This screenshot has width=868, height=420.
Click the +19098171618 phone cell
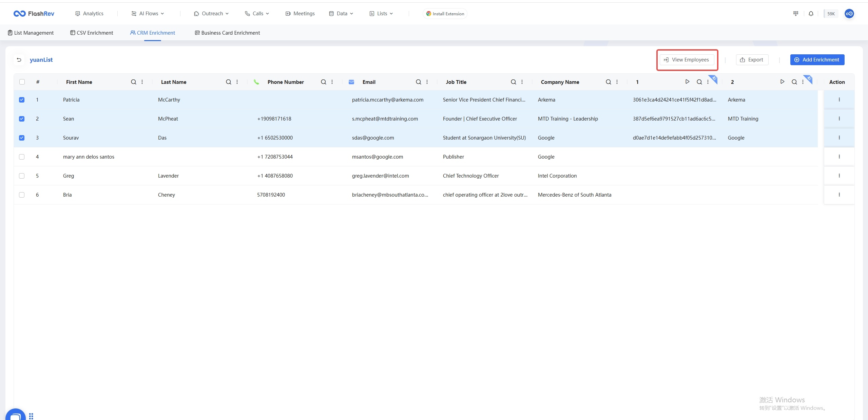274,118
